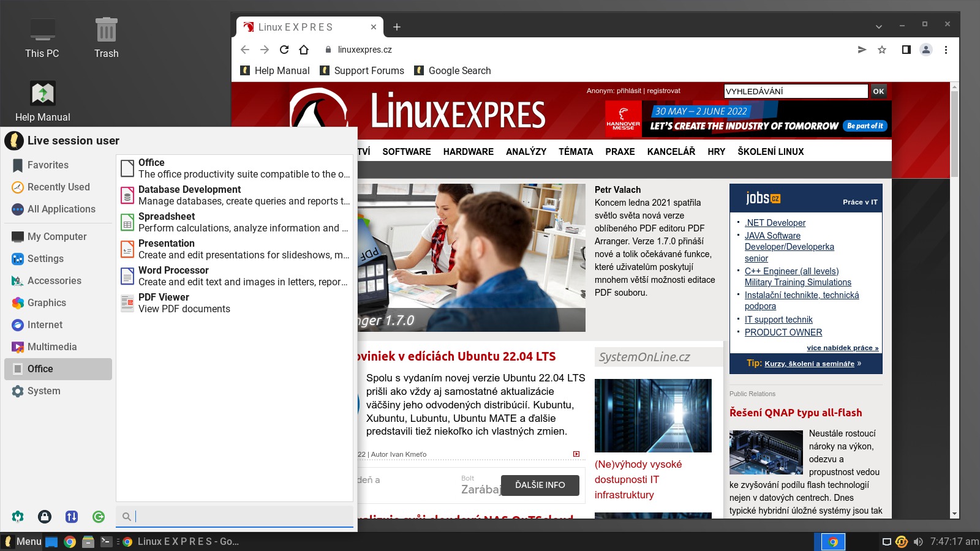
Task: Open the My Computer category
Action: click(59, 237)
